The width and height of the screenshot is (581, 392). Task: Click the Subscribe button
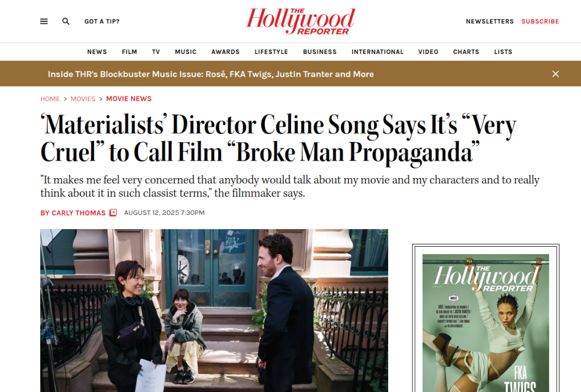click(x=540, y=22)
